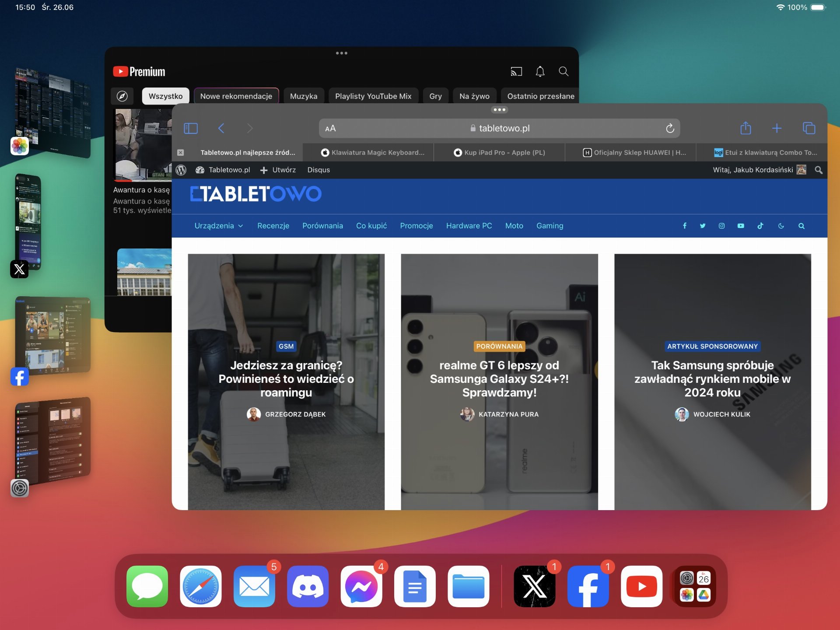The height and width of the screenshot is (630, 840).
Task: Open Safari AA reader options
Action: point(330,129)
